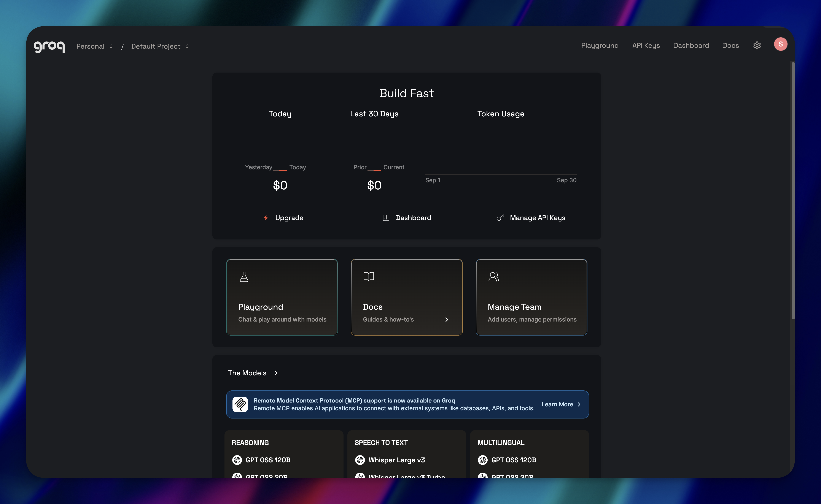Click the page vertical scrollbar

pos(793,190)
